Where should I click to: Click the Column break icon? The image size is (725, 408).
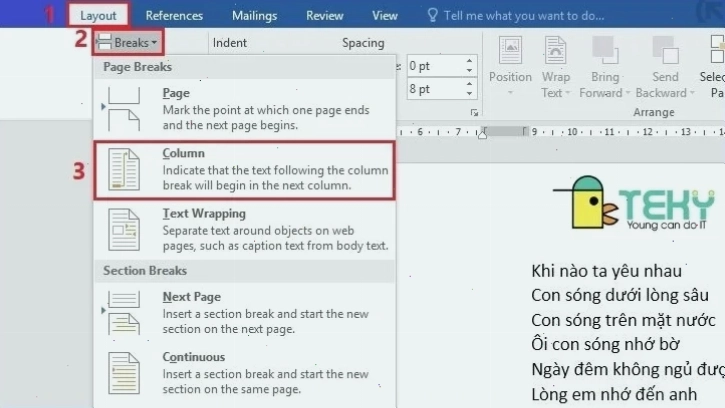click(x=123, y=169)
